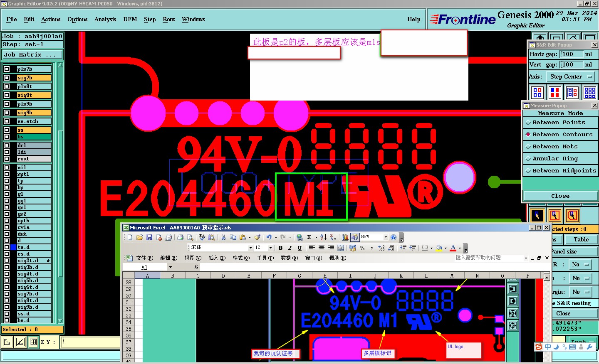Click the Table button in the right panel
Image resolution: width=599 pixels, height=364 pixels.
581,240
